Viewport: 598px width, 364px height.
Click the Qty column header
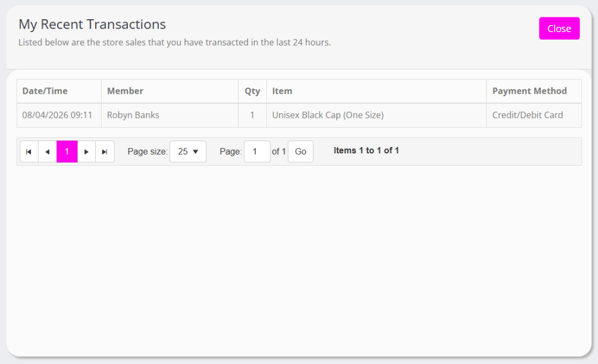click(252, 91)
